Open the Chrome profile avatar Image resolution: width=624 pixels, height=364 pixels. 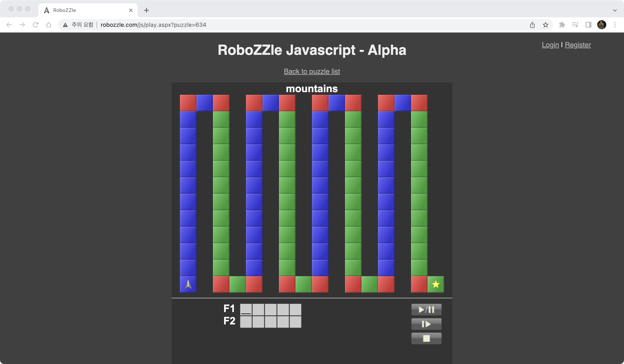602,25
